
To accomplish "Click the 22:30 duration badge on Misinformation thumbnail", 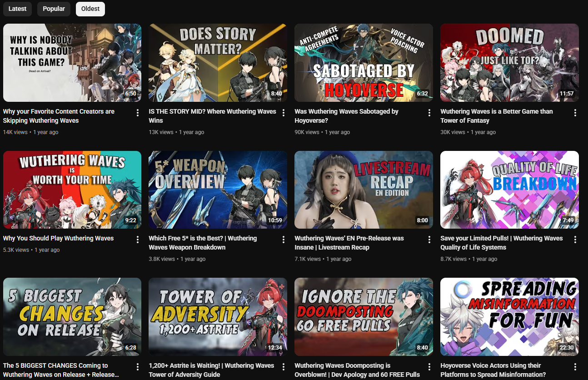I will click(x=567, y=348).
